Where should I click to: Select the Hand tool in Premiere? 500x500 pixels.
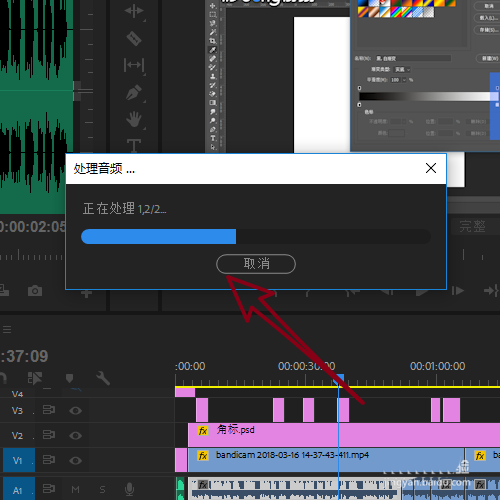(x=134, y=119)
